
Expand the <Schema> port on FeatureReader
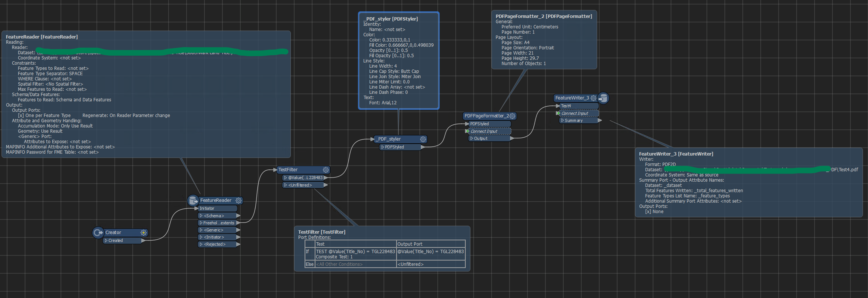[x=201, y=216]
